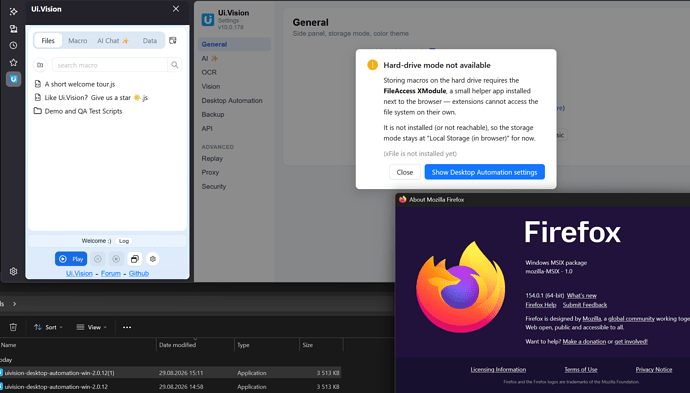This screenshot has width=690, height=393.
Task: Sort by Size column header
Action: (321, 345)
